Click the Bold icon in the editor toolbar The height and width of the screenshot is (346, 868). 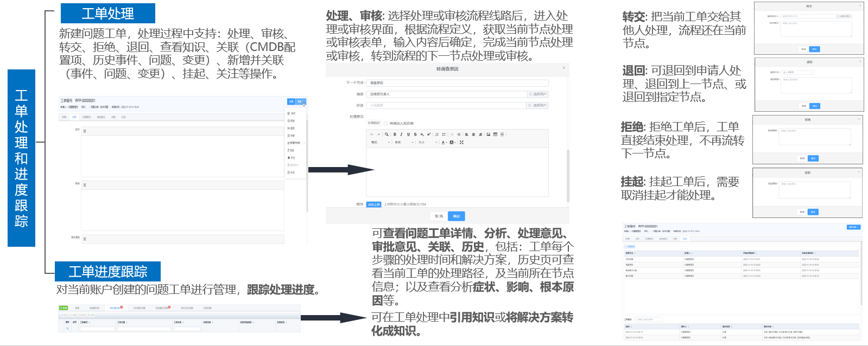(395, 134)
